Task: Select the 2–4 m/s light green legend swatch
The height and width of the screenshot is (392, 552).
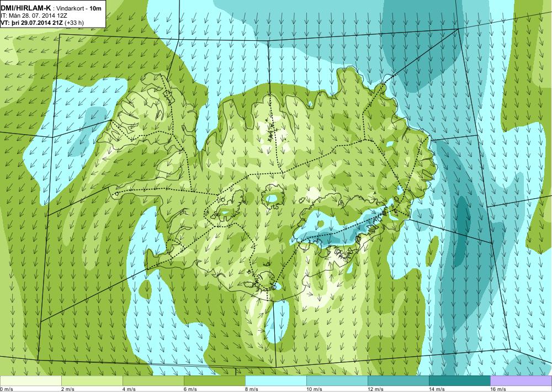Action: (92, 380)
